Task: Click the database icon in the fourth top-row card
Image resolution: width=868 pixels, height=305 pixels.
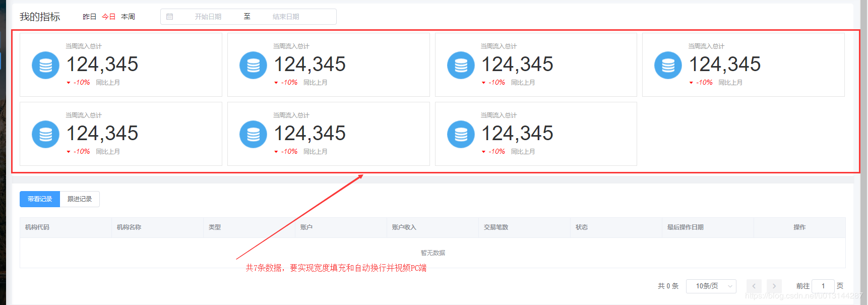Action: point(668,66)
